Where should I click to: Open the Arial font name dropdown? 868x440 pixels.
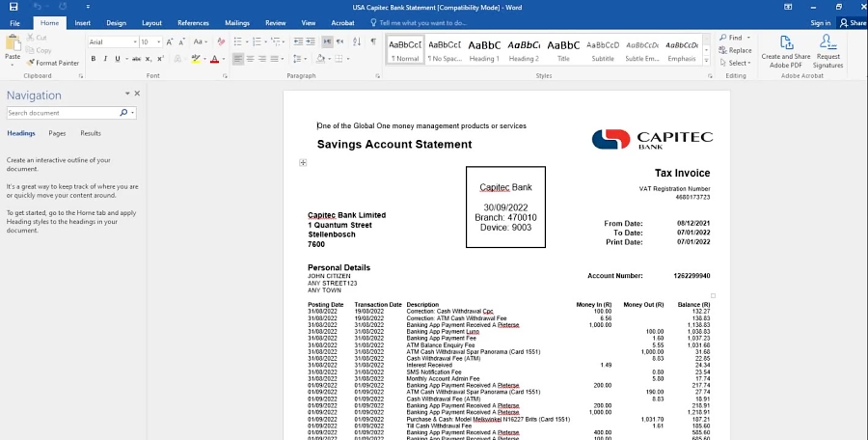click(x=133, y=42)
